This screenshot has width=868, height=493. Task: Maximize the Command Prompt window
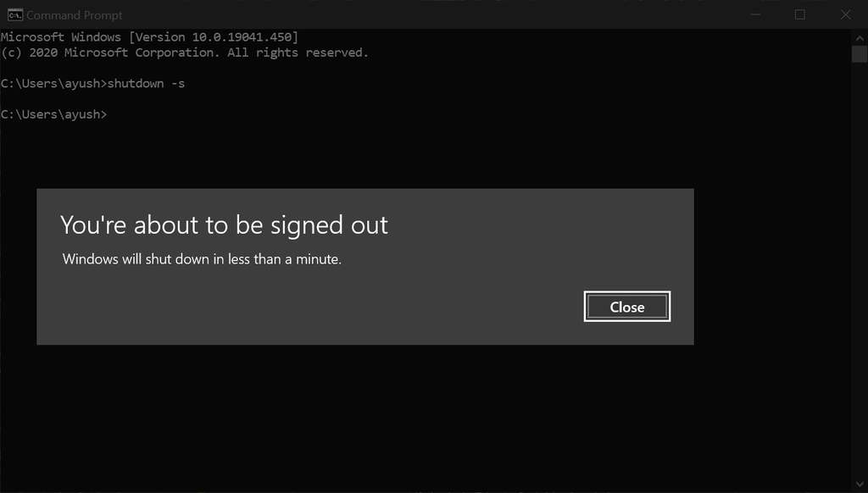point(800,15)
